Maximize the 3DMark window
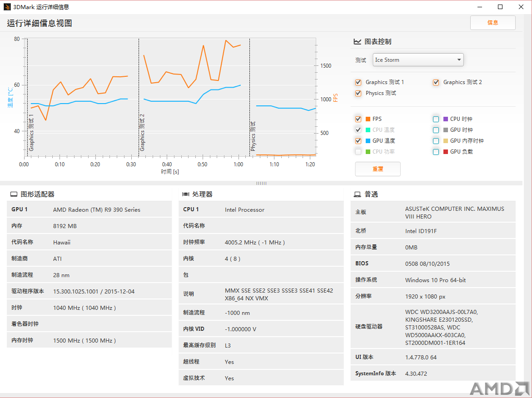This screenshot has width=532, height=398. (500, 7)
